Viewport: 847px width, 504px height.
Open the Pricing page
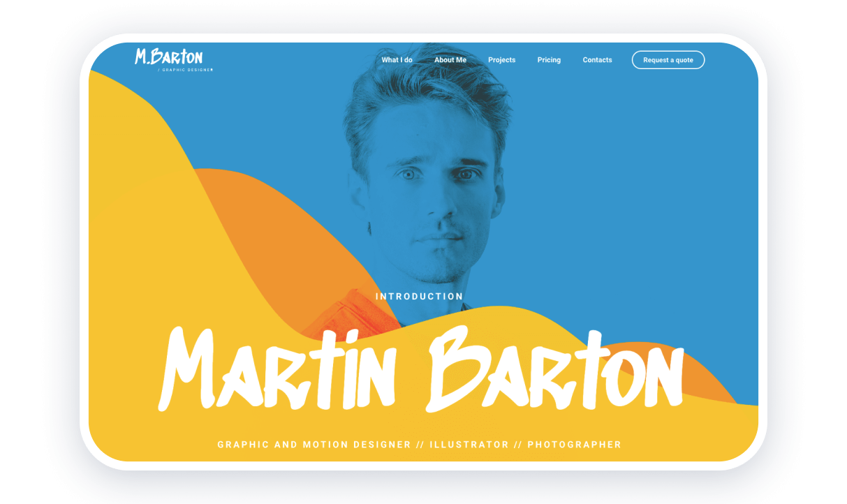(549, 60)
